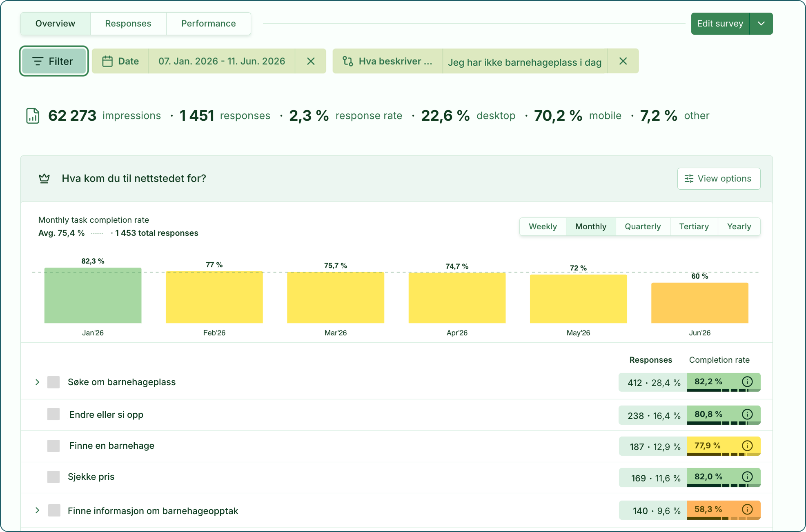Click Edit survey button
The height and width of the screenshot is (532, 806).
pos(720,24)
